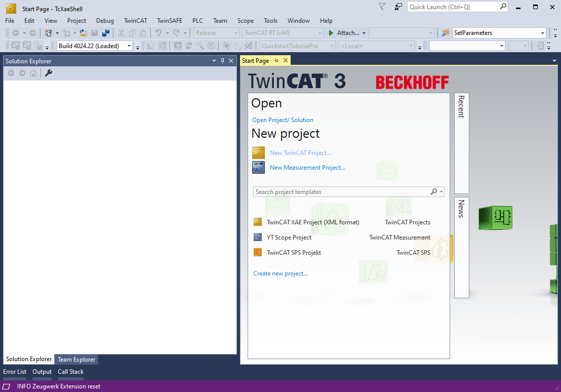Click the Cut scissors icon
The height and width of the screenshot is (392, 561).
pos(121,33)
